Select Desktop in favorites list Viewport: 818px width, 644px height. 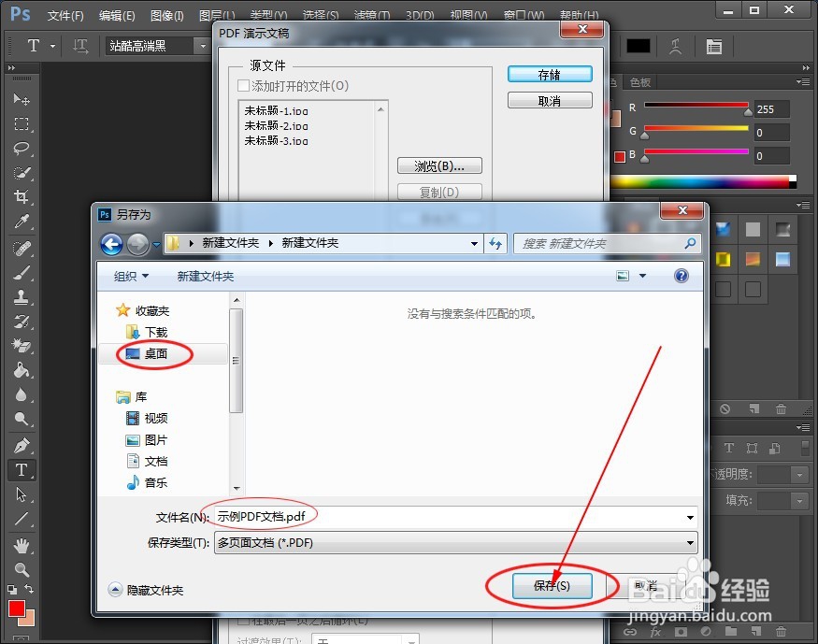[x=155, y=354]
